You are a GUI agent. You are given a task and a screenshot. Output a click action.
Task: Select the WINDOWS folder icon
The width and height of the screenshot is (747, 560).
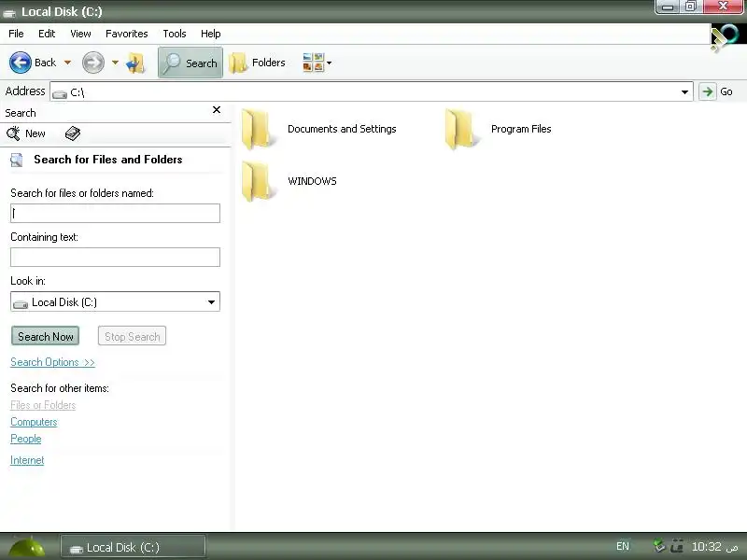(x=258, y=181)
